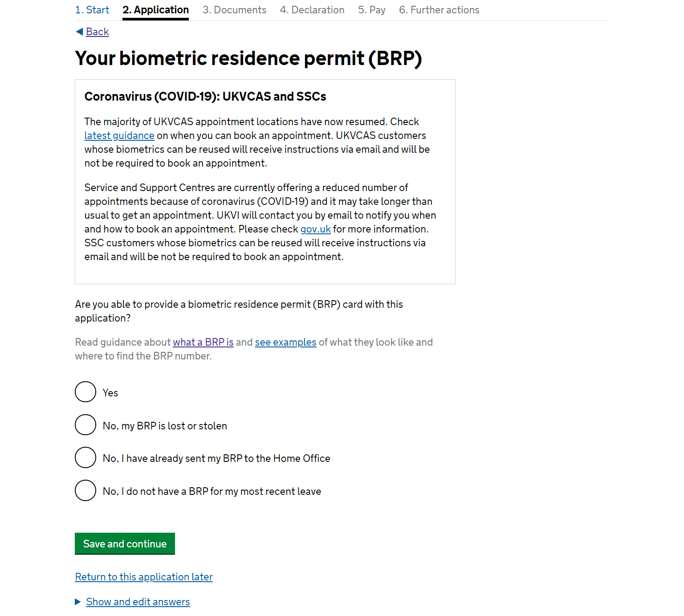Viewport: 684px width, 616px height.
Task: Go to the 5. Pay step
Action: (371, 10)
